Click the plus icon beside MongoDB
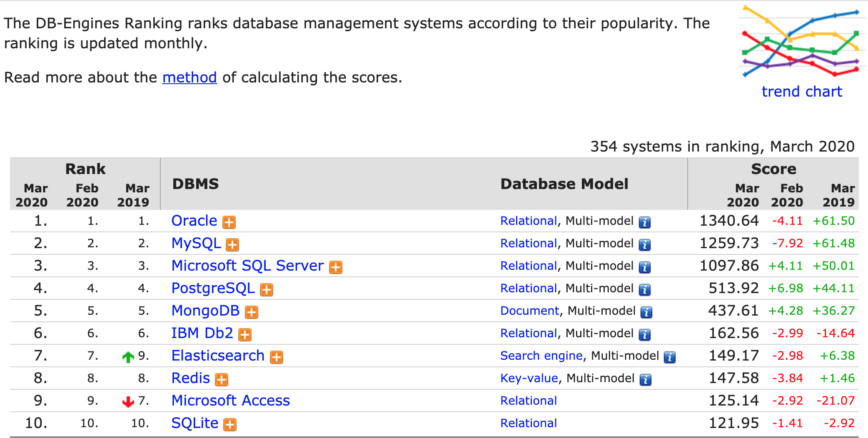Image resolution: width=868 pixels, height=438 pixels. pos(252,312)
